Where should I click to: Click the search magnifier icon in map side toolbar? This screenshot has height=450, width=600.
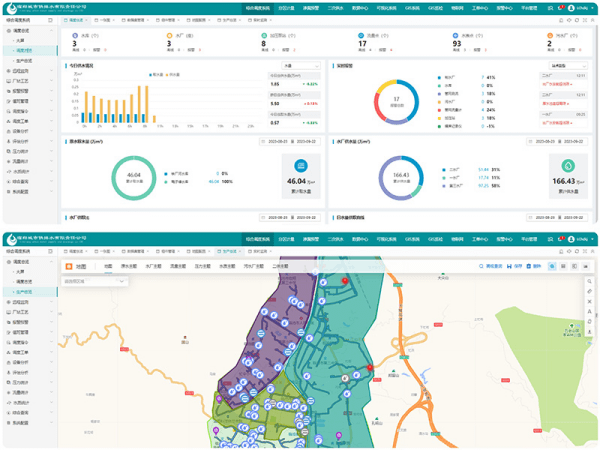[590, 283]
